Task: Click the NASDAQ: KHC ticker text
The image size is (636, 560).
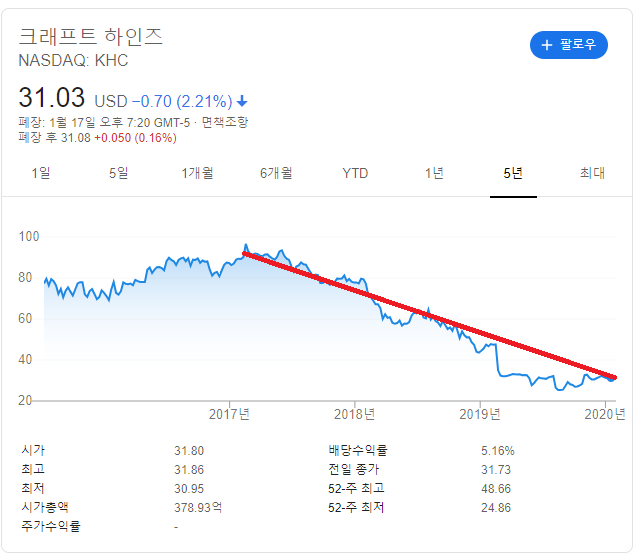Action: 73,60
